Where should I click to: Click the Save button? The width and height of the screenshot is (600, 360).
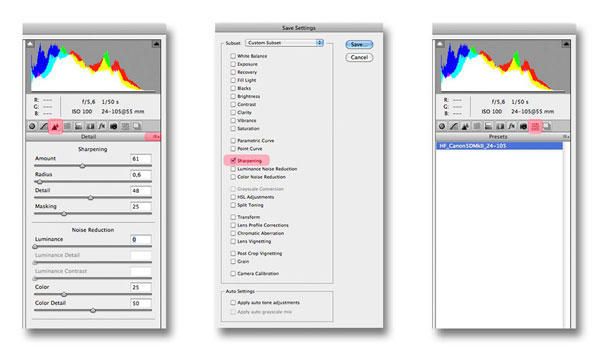(x=359, y=44)
